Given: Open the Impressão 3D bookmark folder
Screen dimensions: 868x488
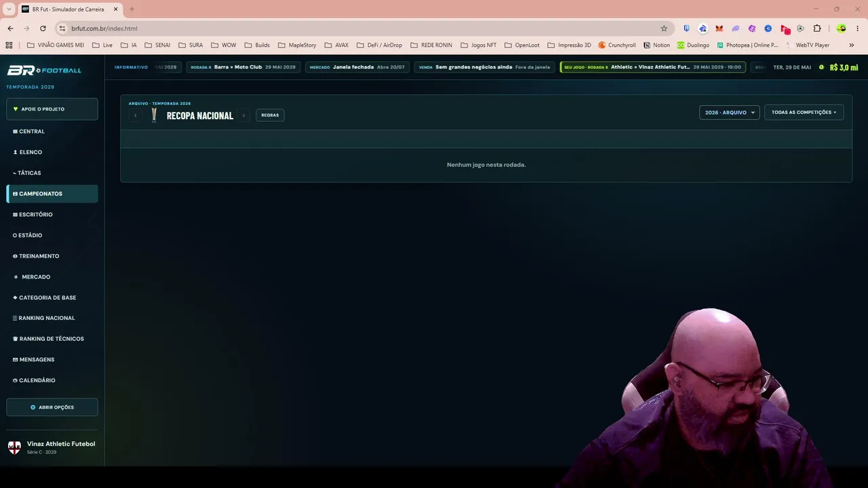Looking at the screenshot, I should [x=569, y=45].
